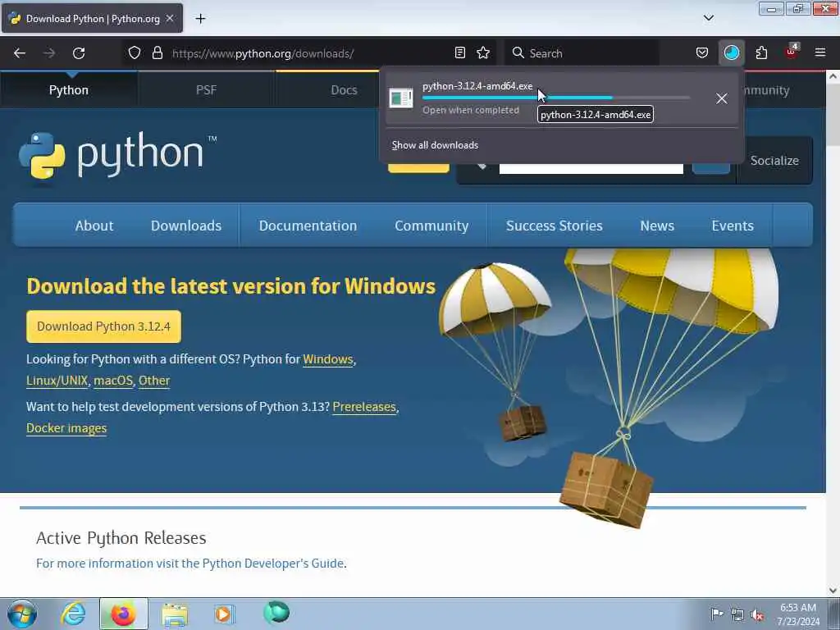Image resolution: width=840 pixels, height=630 pixels.
Task: Focus the browser Search box
Action: (582, 53)
